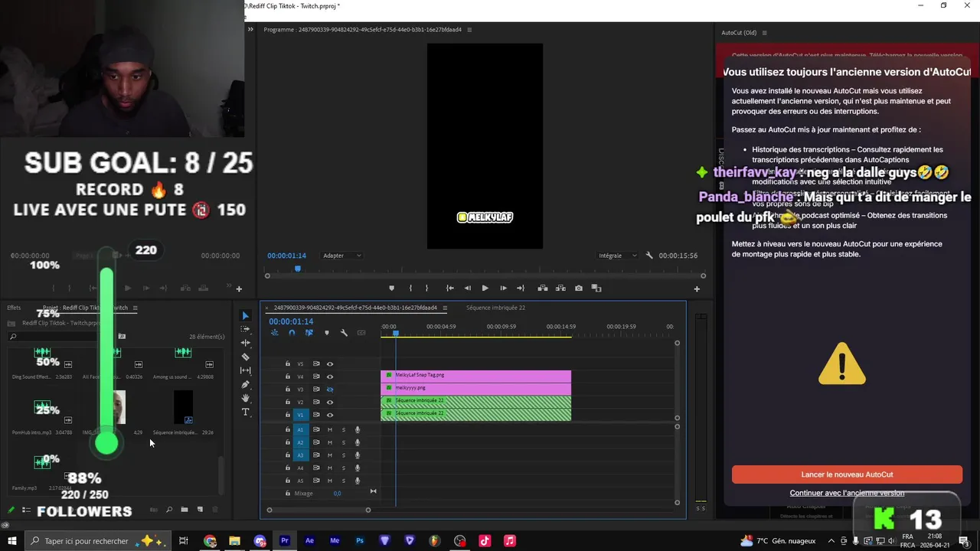Click the Mixage volume value 0,0
980x551 pixels.
(x=337, y=494)
